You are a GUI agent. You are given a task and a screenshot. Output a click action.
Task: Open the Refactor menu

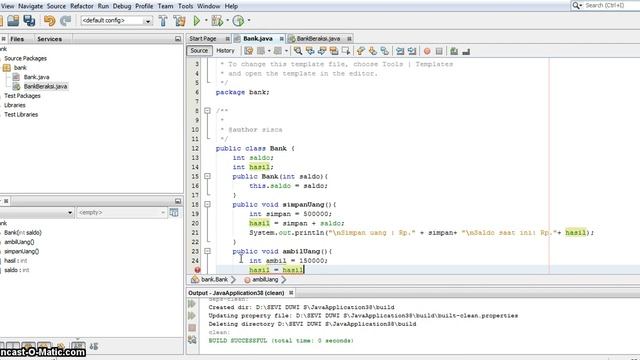pyautogui.click(x=82, y=6)
